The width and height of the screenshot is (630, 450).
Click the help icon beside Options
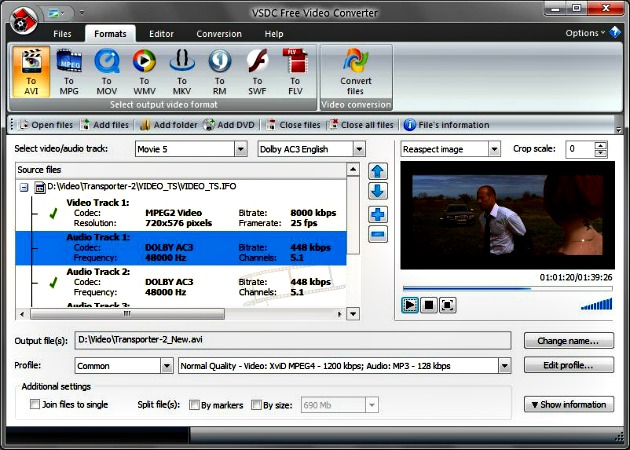[615, 32]
